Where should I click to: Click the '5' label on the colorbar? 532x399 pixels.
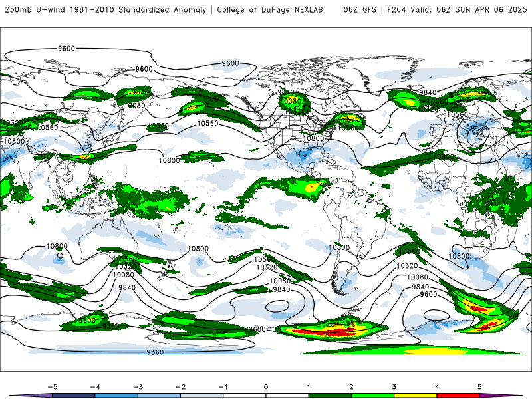coord(479,387)
